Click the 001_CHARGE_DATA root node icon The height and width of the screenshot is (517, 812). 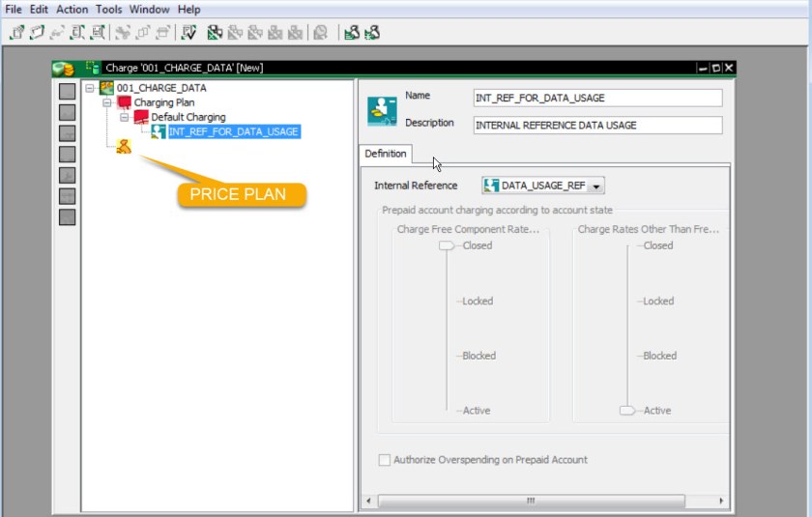click(106, 88)
